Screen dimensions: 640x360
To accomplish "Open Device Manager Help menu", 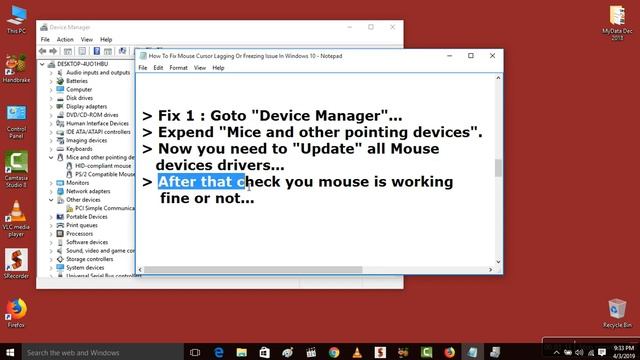I will (x=106, y=40).
